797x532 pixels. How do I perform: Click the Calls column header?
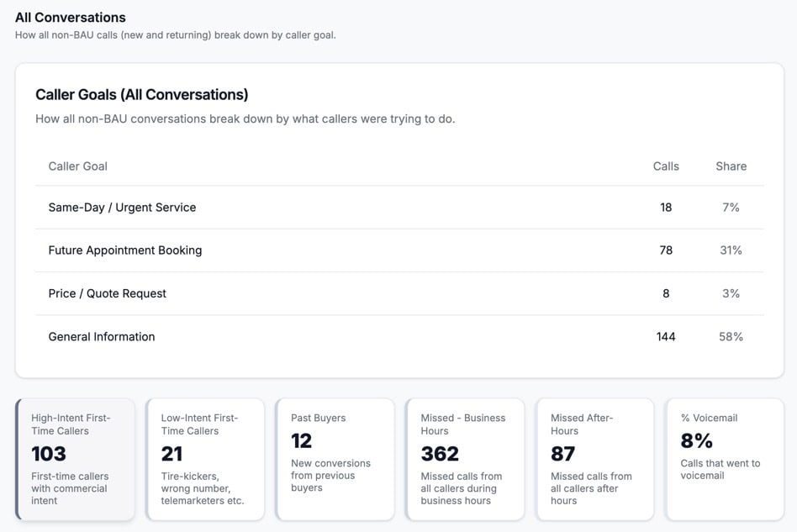[x=666, y=166]
